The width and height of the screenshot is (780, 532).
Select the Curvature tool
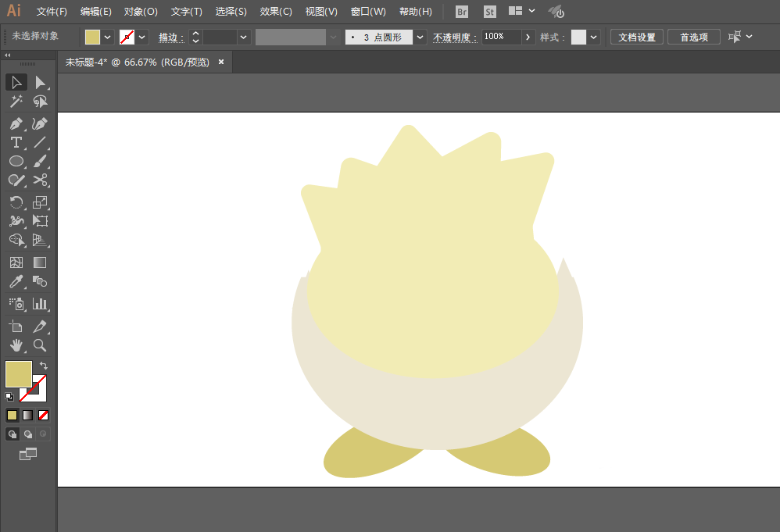point(40,123)
